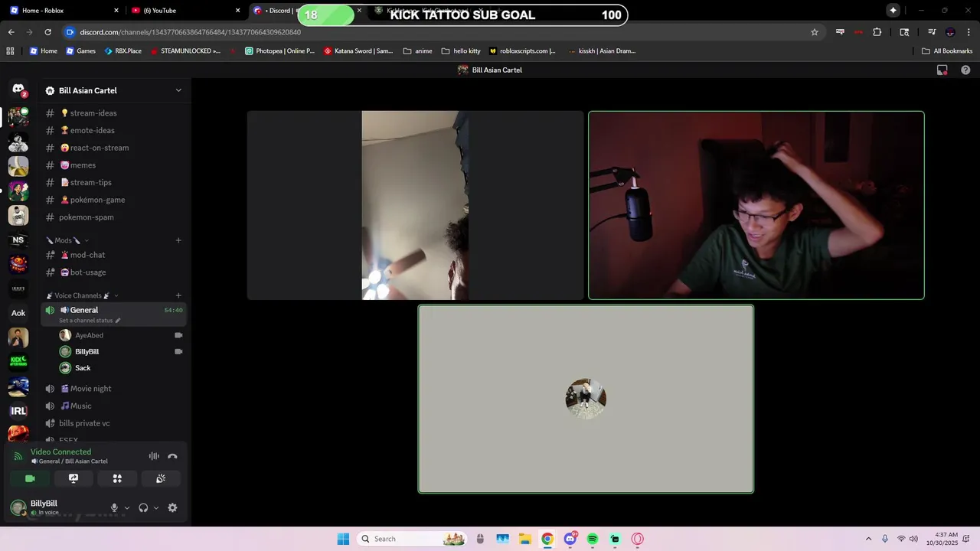Image resolution: width=980 pixels, height=551 pixels.
Task: Toggle the camera on/off button
Action: (x=30, y=478)
